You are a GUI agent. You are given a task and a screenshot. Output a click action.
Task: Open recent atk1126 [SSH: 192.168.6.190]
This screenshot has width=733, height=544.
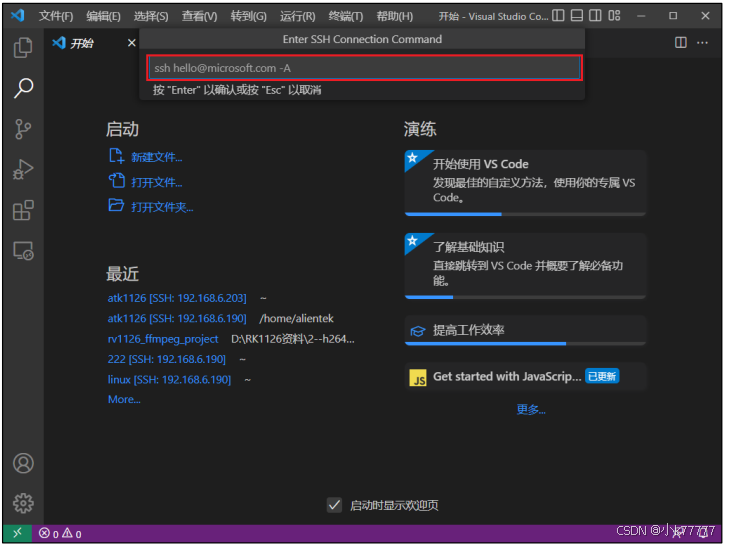[x=177, y=319]
